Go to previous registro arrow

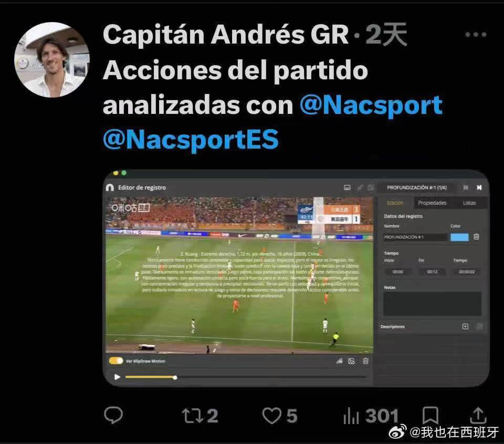[466, 187]
